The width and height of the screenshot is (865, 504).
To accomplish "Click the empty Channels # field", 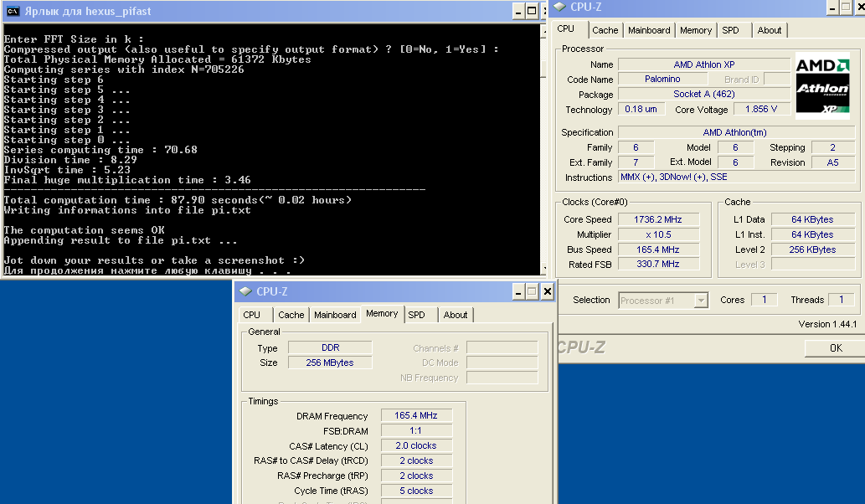I will 502,347.
